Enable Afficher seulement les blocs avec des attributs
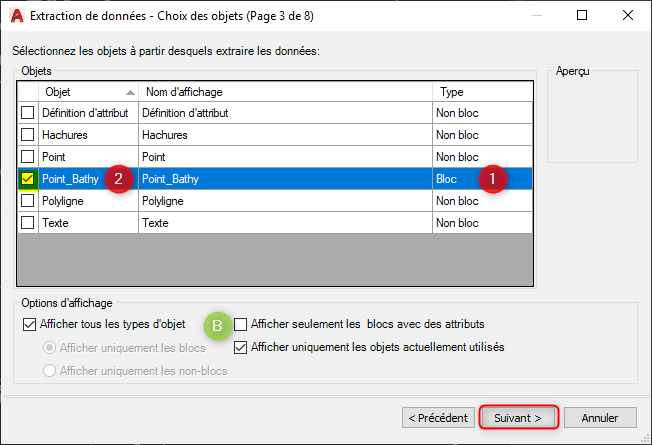The width and height of the screenshot is (652, 445). coord(241,324)
